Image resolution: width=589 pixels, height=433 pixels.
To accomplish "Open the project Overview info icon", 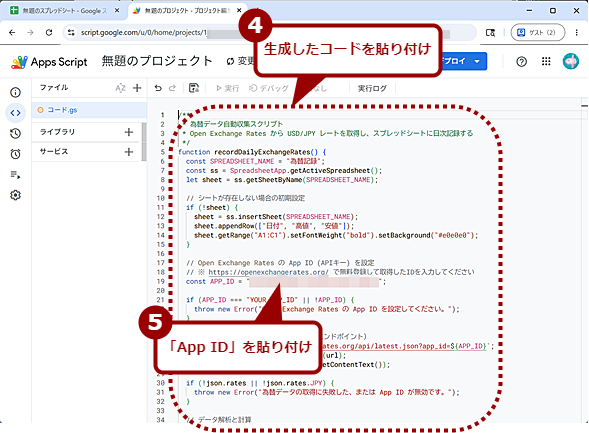I will [15, 92].
